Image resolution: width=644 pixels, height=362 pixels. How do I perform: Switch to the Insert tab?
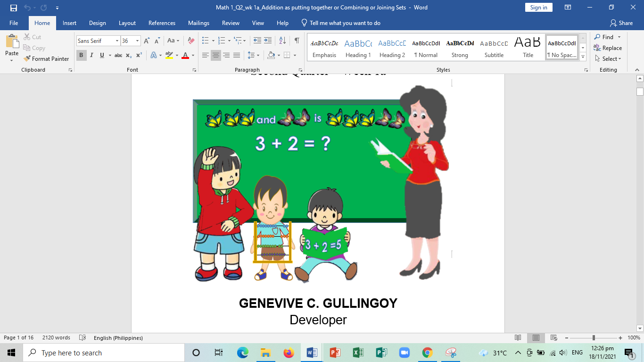(x=69, y=23)
